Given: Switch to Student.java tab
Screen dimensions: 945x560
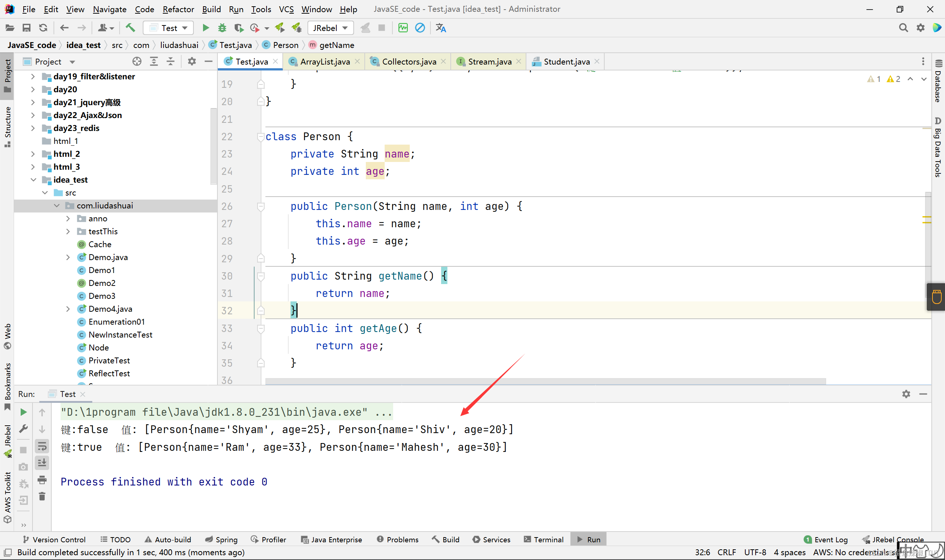Looking at the screenshot, I should 566,62.
